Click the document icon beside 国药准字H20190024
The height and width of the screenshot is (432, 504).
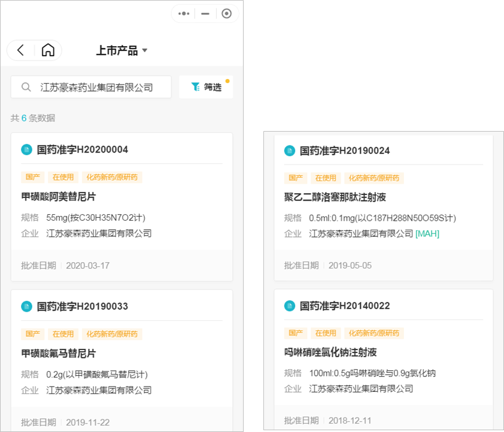(x=290, y=151)
